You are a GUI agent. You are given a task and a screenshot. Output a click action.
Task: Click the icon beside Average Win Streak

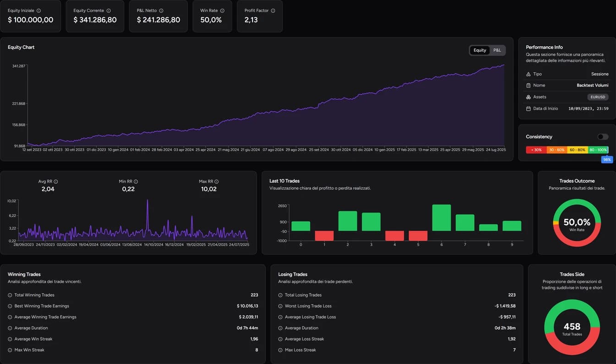(x=10, y=339)
